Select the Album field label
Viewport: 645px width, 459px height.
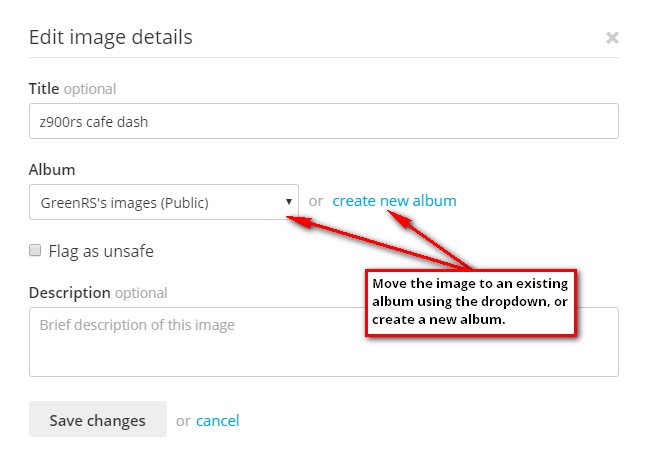[x=52, y=169]
